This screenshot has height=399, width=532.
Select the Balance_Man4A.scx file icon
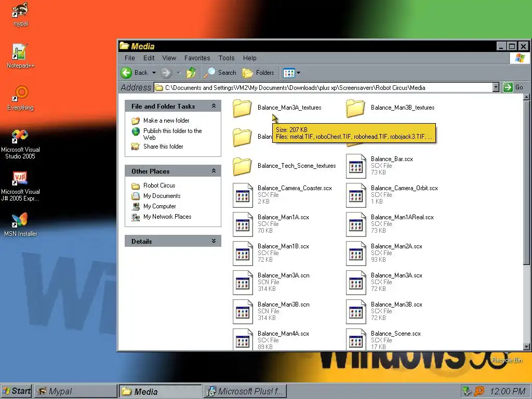243,339
